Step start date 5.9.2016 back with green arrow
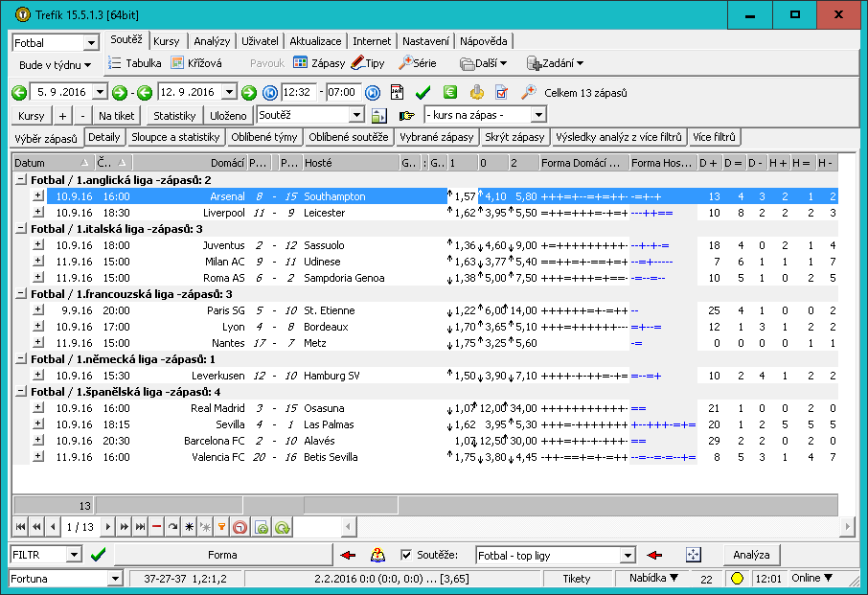The height and width of the screenshot is (595, 868). coord(19,92)
